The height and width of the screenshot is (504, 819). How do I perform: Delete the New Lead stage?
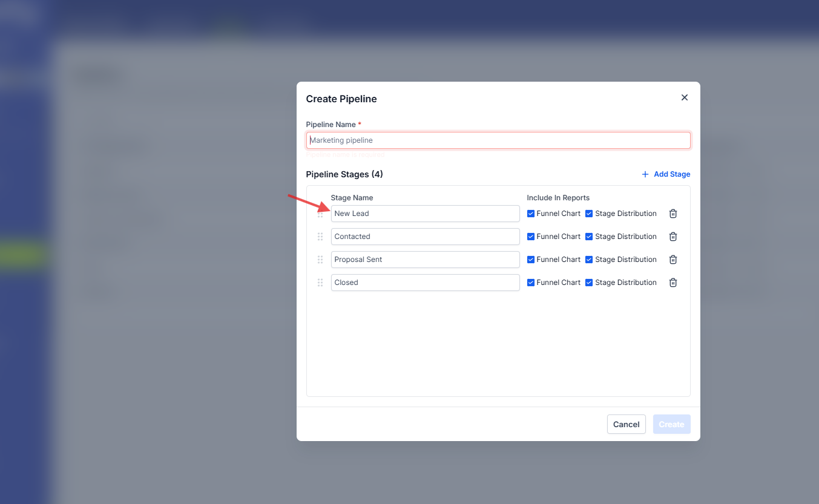click(673, 214)
